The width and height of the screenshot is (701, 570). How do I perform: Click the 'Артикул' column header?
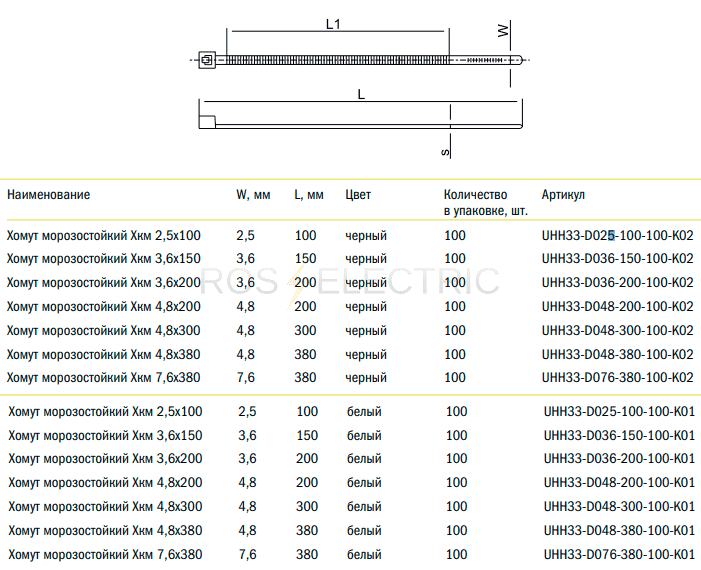(563, 195)
